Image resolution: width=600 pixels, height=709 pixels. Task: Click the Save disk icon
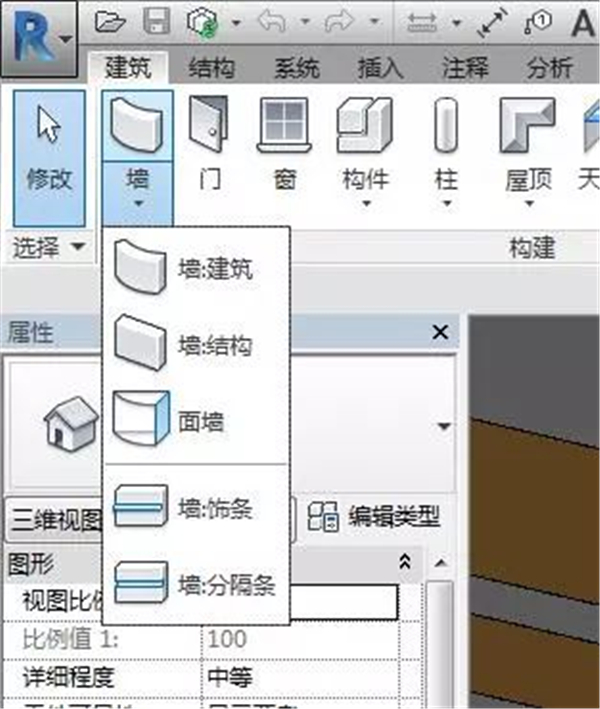tap(156, 21)
